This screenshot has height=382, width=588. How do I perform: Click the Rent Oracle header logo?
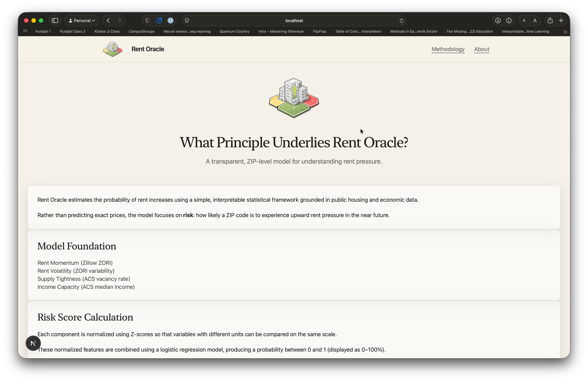coord(113,49)
